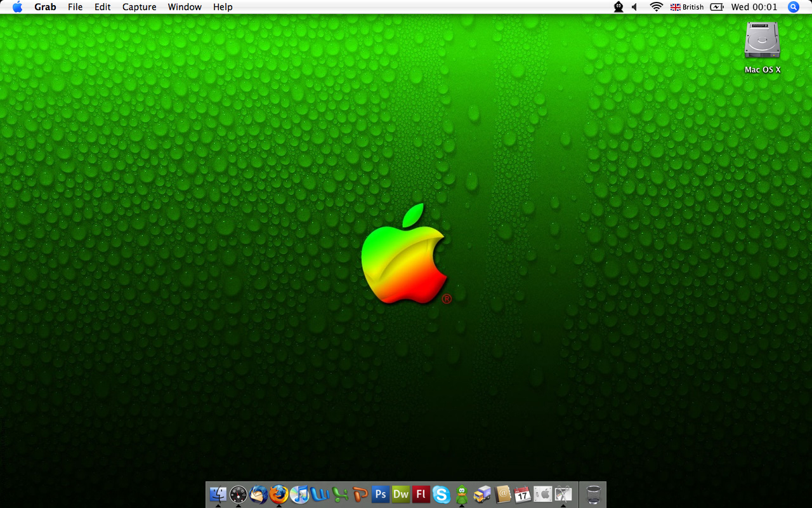The width and height of the screenshot is (812, 508).
Task: Launch Microsoft Word from the Dock
Action: tap(319, 494)
